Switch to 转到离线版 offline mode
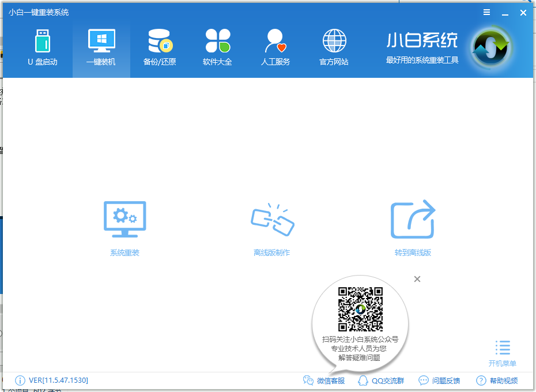Screen dimensions: 536x392 click(413, 227)
